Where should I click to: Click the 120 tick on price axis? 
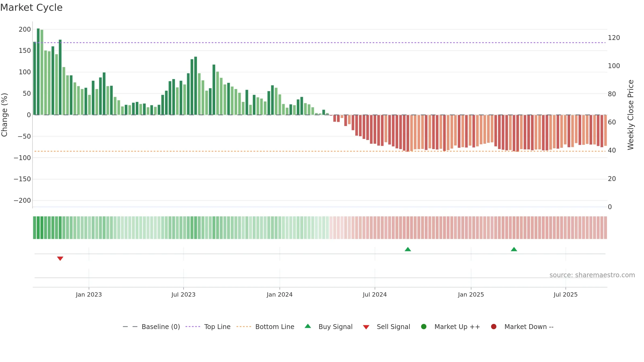tap(614, 38)
